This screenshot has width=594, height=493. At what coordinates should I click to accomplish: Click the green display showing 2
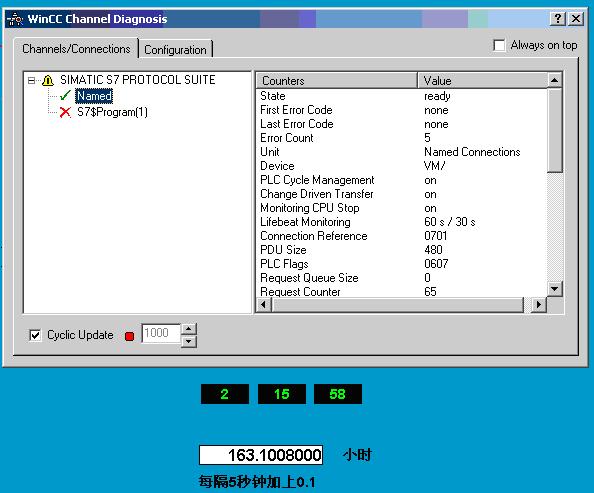point(225,394)
